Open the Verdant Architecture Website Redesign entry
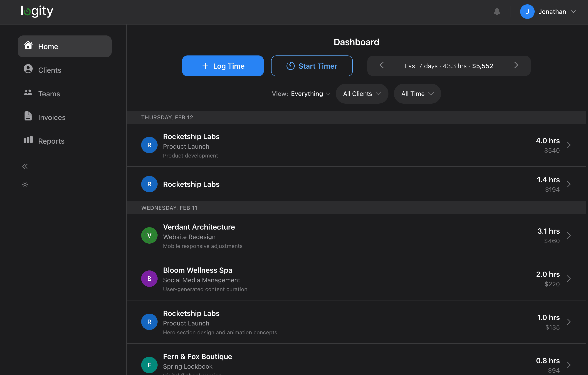Screen dimensions: 588x375 point(354,236)
